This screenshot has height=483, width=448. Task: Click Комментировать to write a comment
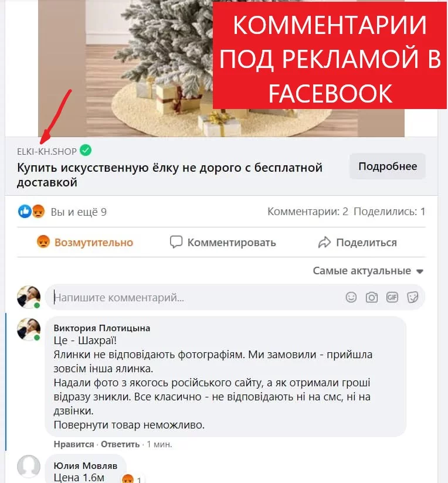coord(223,242)
